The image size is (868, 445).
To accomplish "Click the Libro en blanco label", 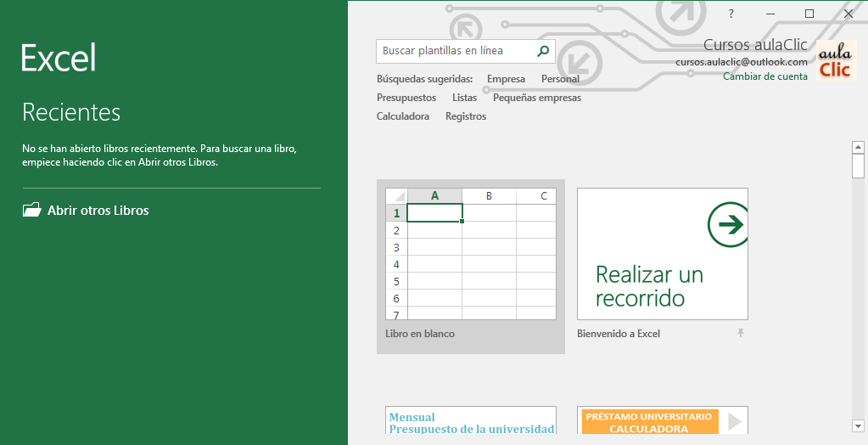I will [x=420, y=334].
